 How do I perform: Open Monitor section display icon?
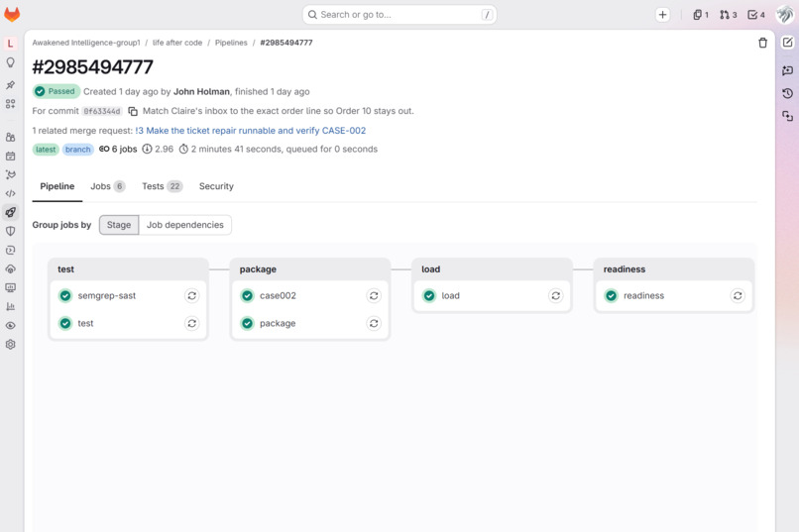[10, 287]
